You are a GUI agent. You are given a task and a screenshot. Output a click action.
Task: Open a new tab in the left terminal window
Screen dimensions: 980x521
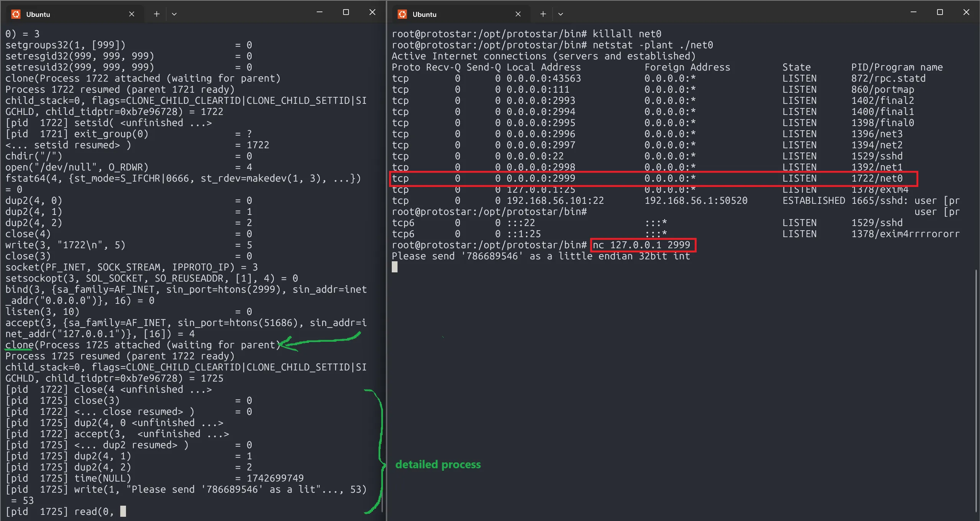[157, 14]
